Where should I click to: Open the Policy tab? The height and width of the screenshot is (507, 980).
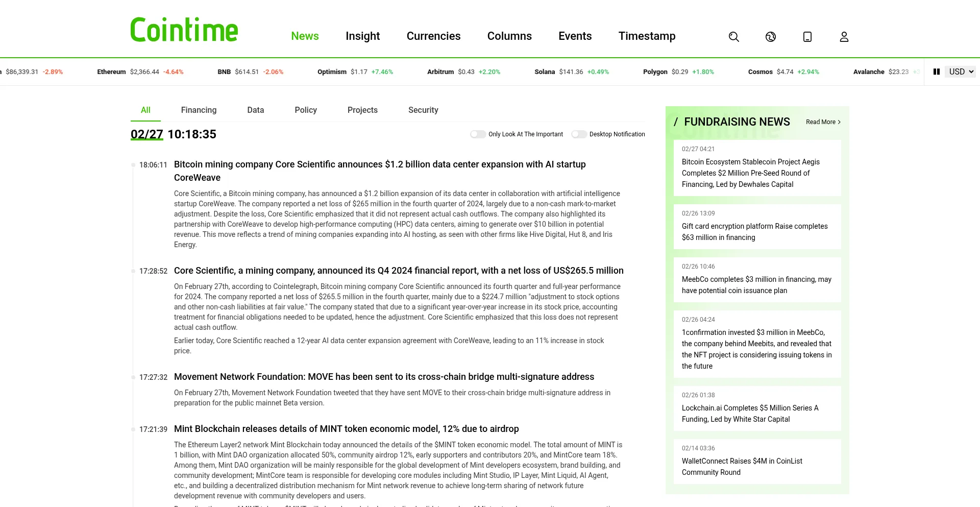point(306,110)
